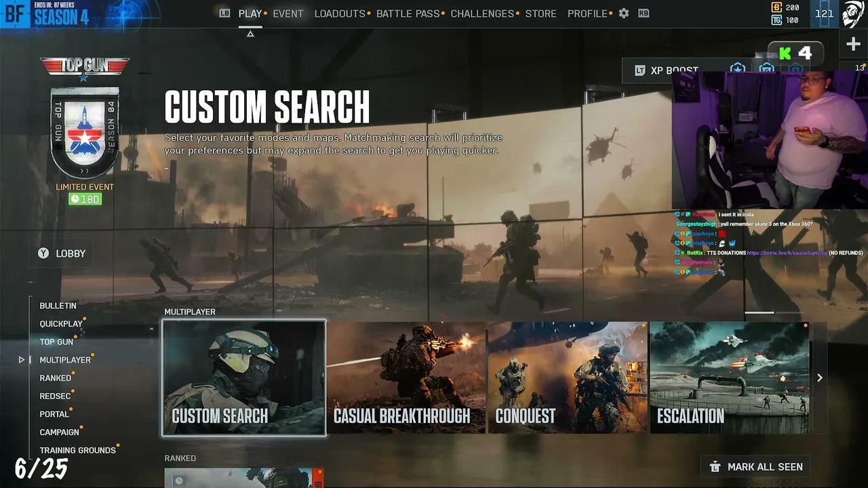Open the STORE tab
Image resolution: width=868 pixels, height=488 pixels.
pyautogui.click(x=540, y=14)
